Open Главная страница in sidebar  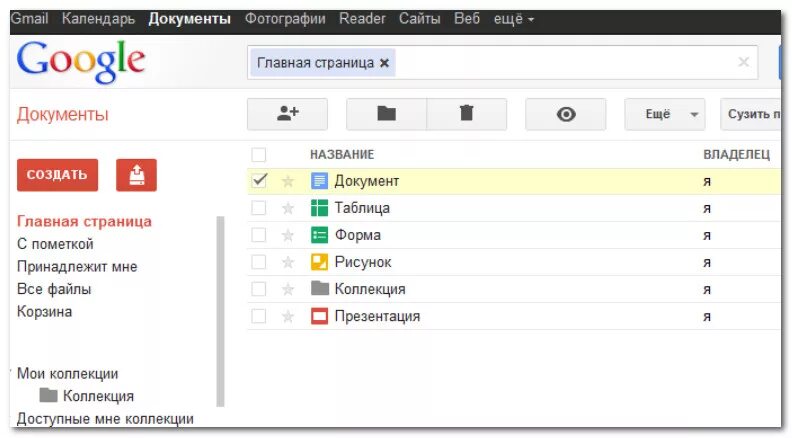(x=84, y=221)
